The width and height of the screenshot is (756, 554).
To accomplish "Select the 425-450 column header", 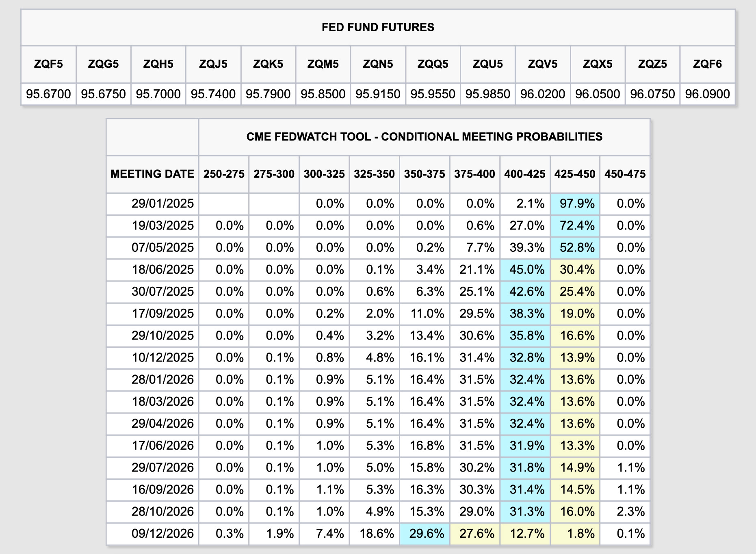I will (x=575, y=174).
